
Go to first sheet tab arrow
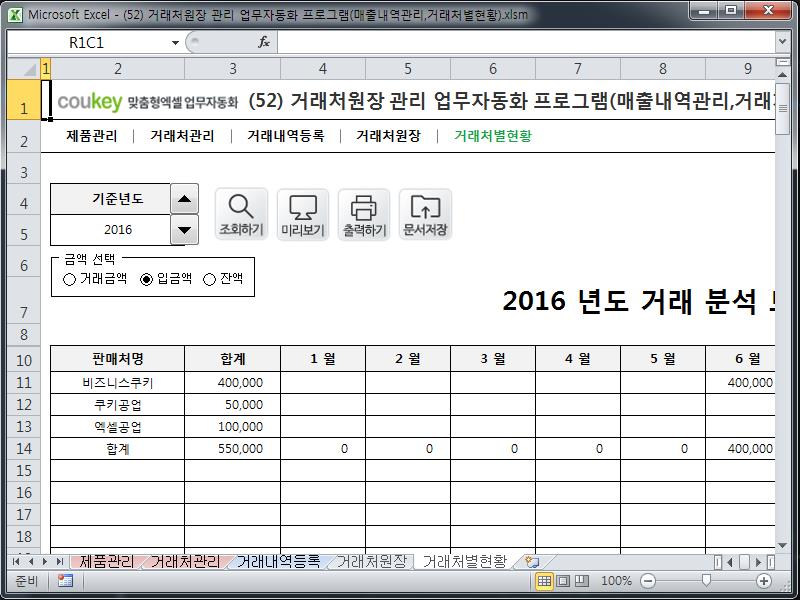click(x=16, y=562)
